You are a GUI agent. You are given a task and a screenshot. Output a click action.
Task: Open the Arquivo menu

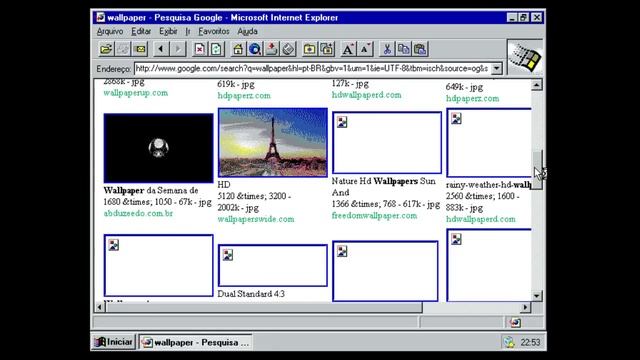(110, 31)
